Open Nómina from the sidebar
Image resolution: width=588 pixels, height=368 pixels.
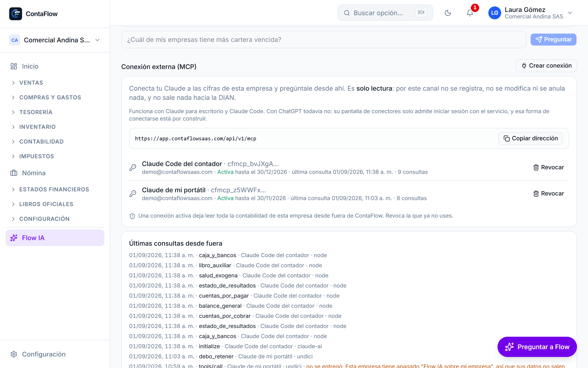coord(55,173)
